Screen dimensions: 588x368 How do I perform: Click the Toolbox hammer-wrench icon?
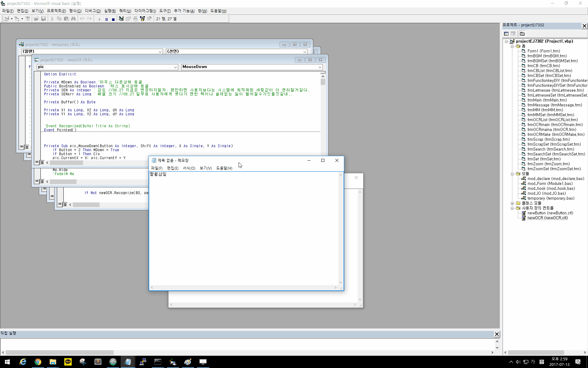(149, 19)
